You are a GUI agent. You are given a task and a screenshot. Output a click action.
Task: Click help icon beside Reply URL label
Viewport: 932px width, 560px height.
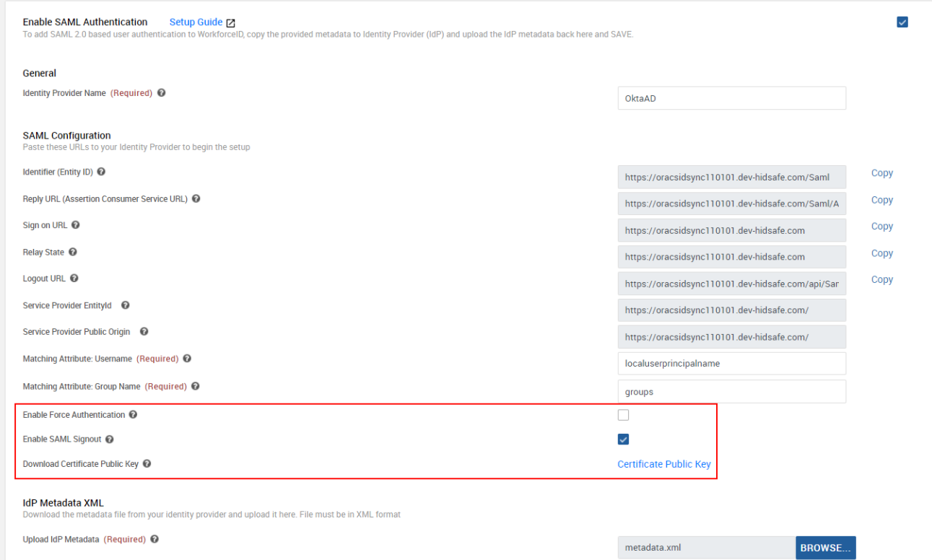tap(196, 198)
